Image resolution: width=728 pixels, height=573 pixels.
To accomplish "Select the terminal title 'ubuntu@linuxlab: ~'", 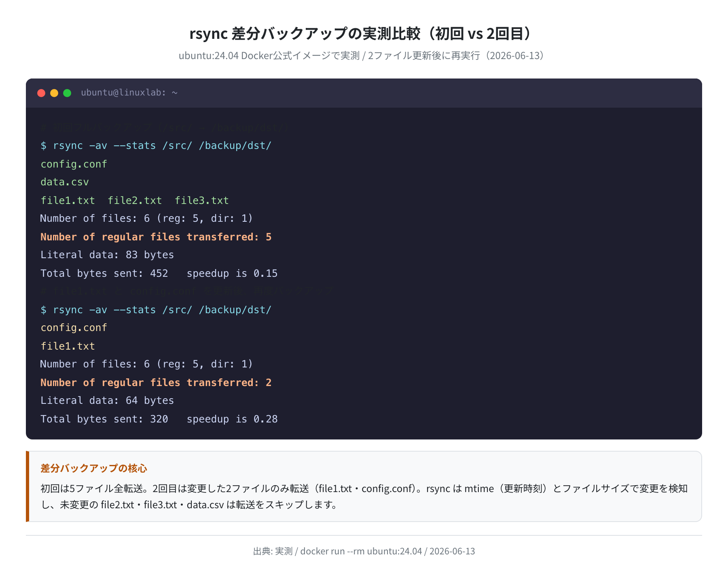I will point(129,93).
